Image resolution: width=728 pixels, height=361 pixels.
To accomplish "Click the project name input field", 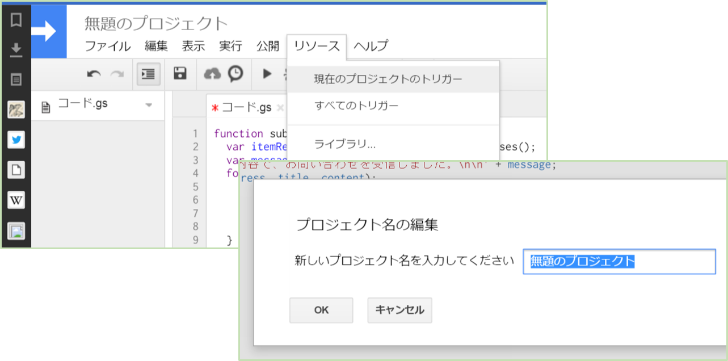I will pyautogui.click(x=619, y=262).
